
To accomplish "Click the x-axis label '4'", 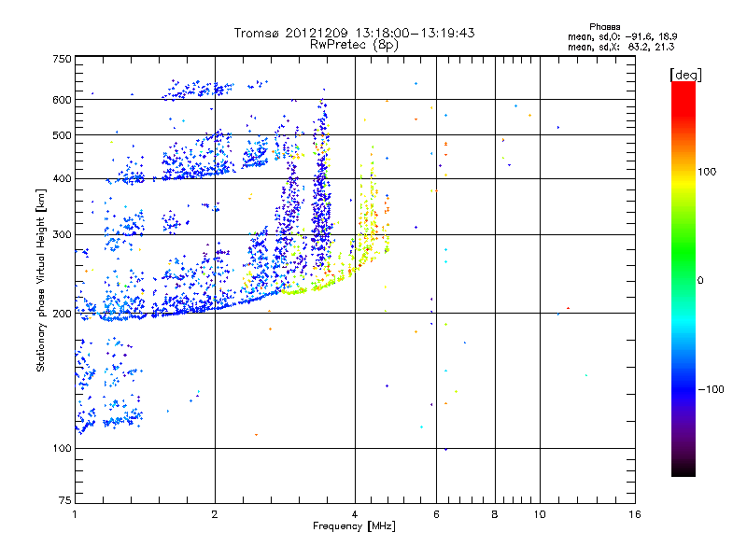I will [x=355, y=514].
